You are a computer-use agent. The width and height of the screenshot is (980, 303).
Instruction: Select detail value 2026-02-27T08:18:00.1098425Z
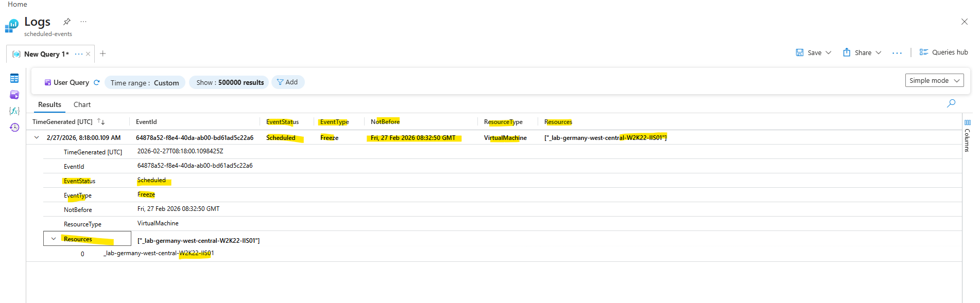coord(180,151)
